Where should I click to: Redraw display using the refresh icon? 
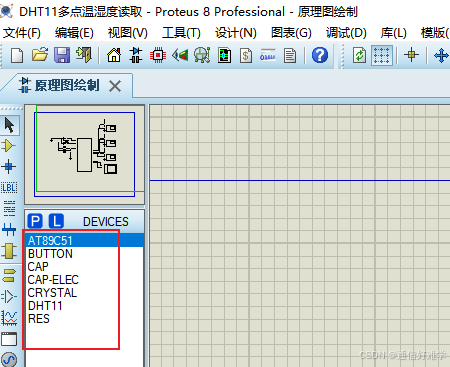click(x=359, y=55)
